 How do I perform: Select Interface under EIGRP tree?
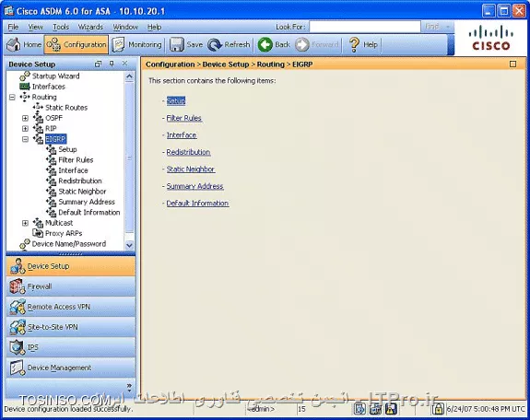(x=73, y=170)
